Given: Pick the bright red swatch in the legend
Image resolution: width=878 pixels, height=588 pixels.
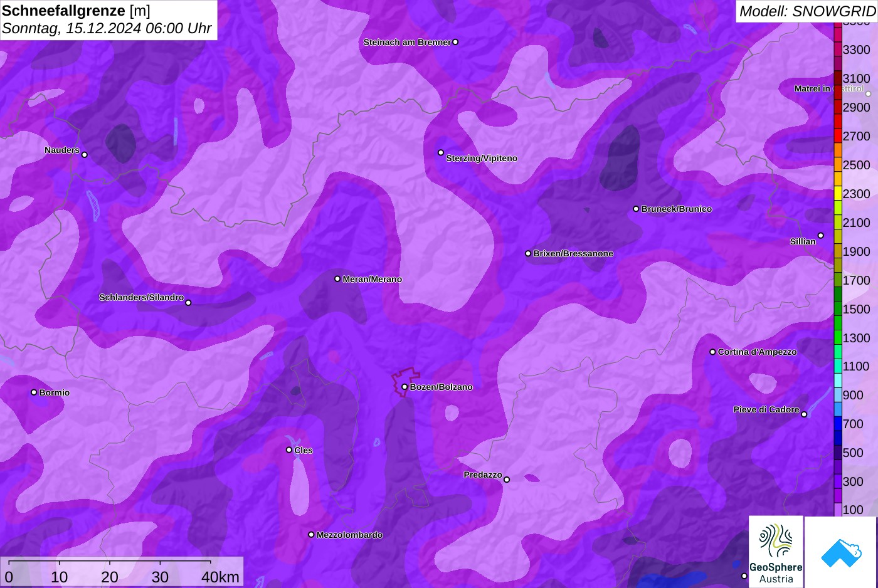Looking at the screenshot, I should click(838, 136).
